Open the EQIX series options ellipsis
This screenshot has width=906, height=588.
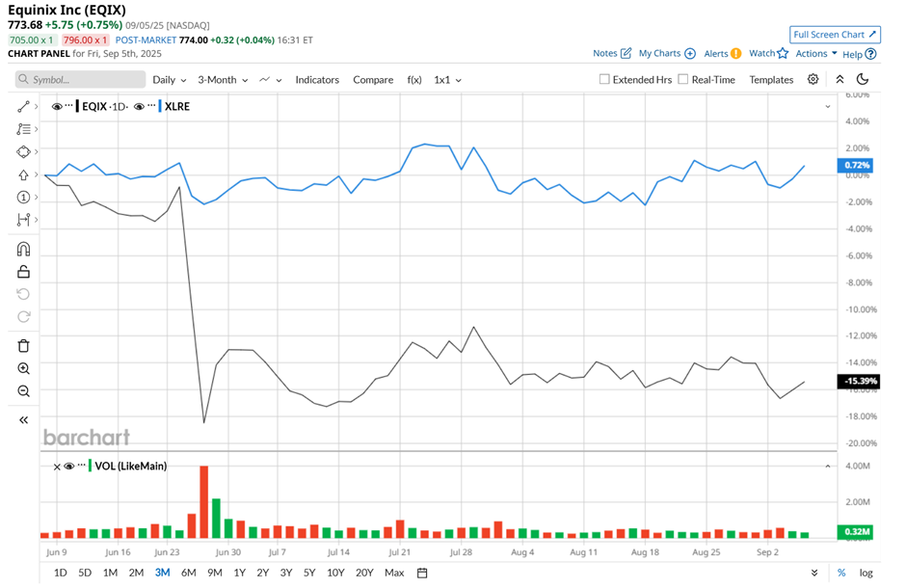69,106
